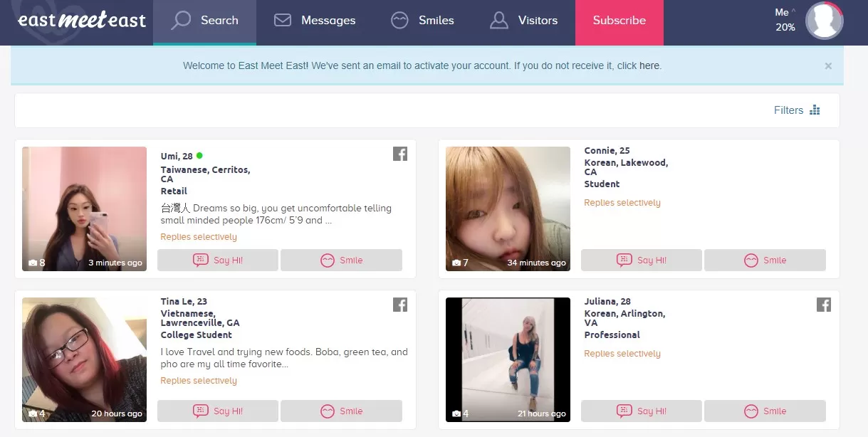Dismiss the welcome notification banner

pyautogui.click(x=828, y=65)
